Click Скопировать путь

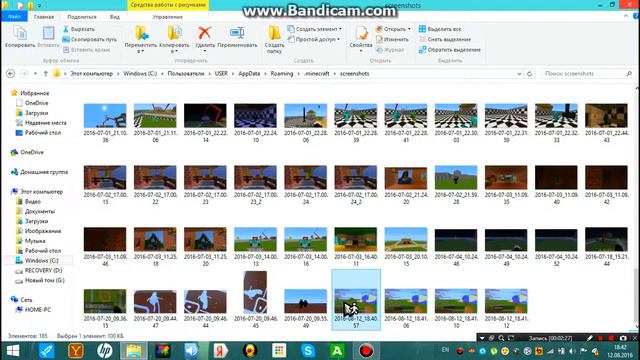coord(89,40)
